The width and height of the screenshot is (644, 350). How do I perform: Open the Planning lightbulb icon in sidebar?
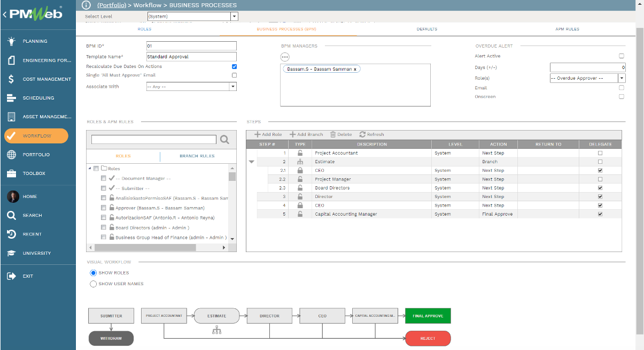click(11, 41)
